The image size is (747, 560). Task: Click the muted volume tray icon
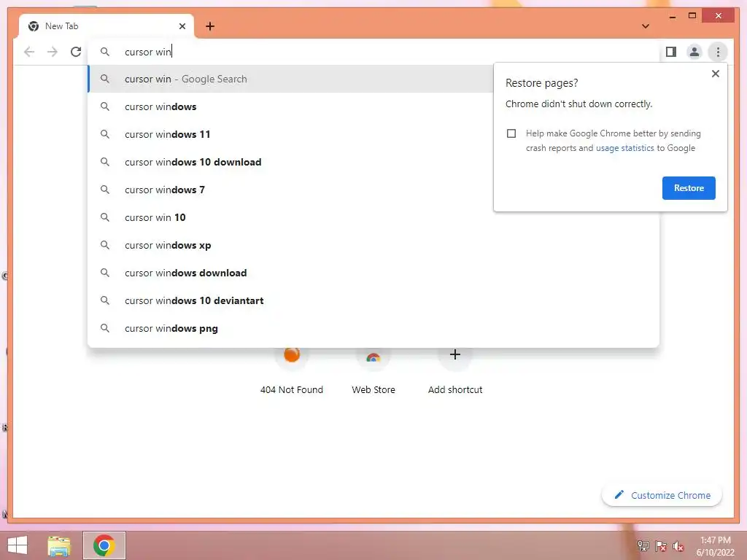point(678,546)
